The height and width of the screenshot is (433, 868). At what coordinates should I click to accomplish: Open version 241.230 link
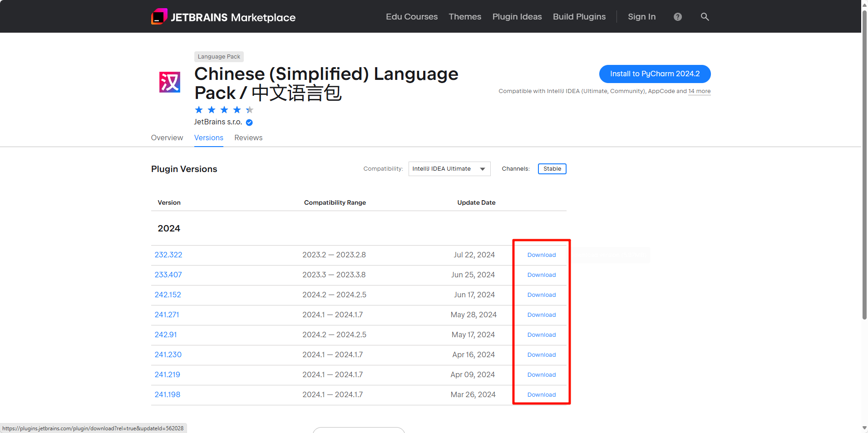(168, 355)
